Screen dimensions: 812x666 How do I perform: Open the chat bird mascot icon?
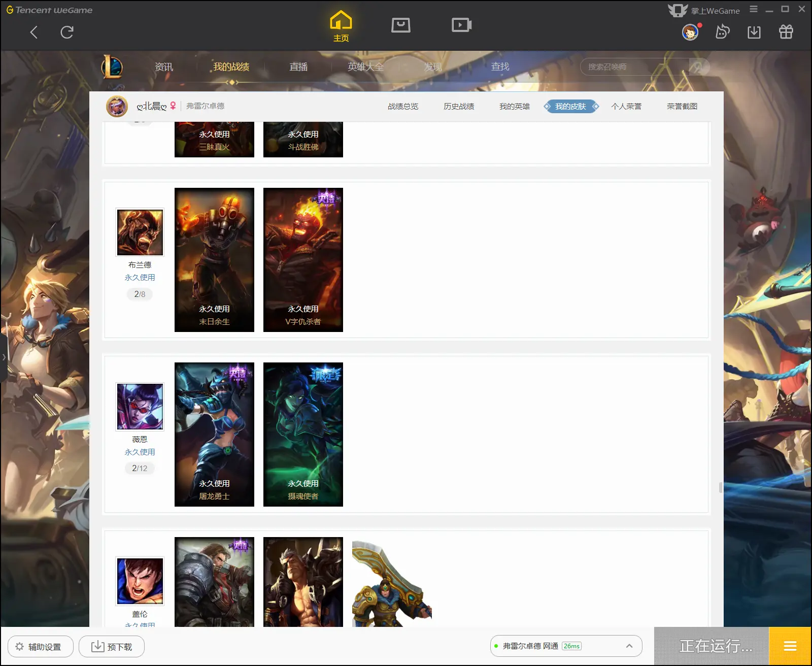coord(722,32)
